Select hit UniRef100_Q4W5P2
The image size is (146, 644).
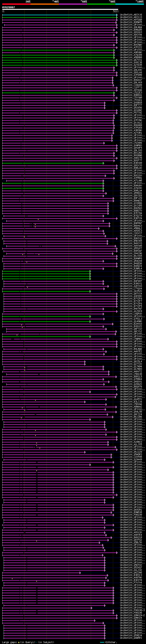coord(131,638)
